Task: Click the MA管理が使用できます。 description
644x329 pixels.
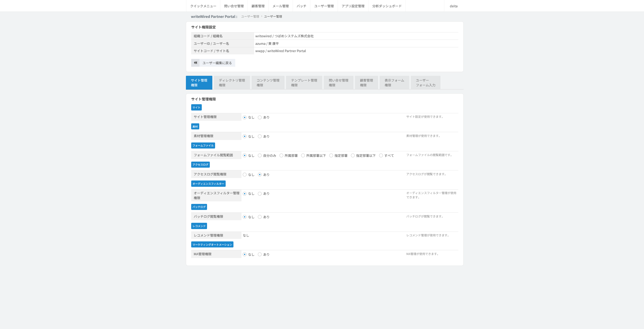Action: pos(423,254)
